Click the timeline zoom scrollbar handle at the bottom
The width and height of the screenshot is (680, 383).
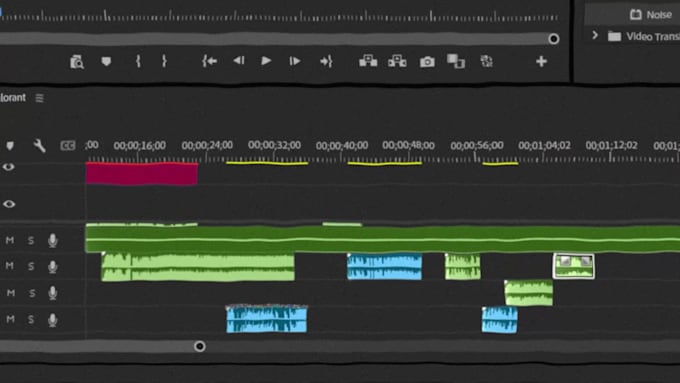[199, 346]
